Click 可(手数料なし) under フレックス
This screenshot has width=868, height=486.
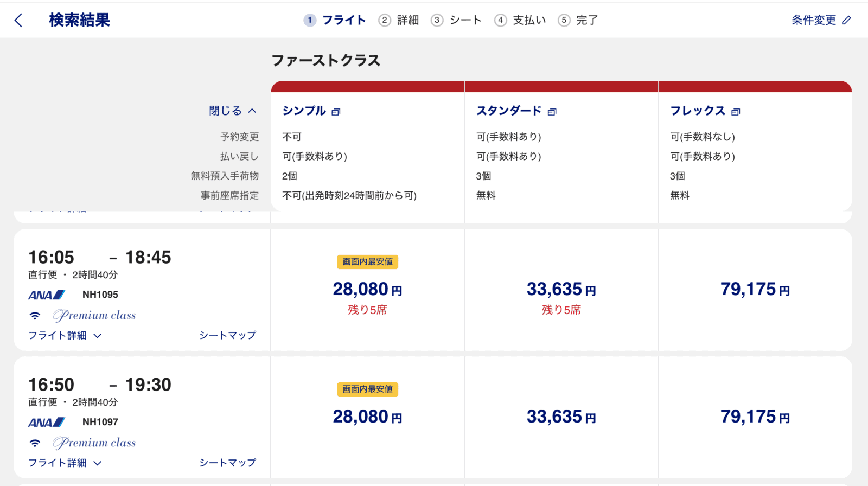point(703,137)
